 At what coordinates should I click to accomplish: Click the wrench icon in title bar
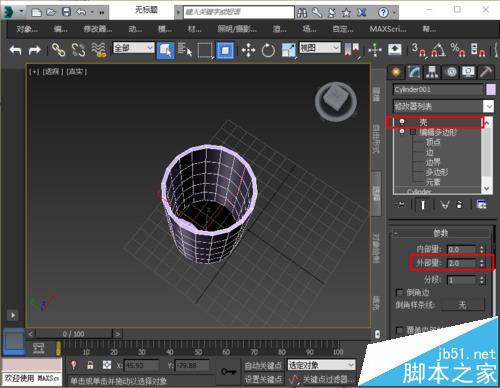pos(317,12)
